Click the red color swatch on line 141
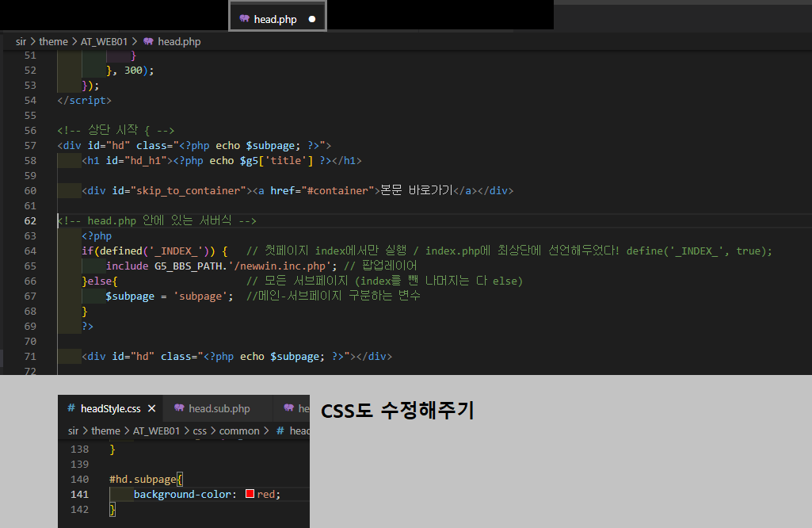 pyautogui.click(x=250, y=493)
